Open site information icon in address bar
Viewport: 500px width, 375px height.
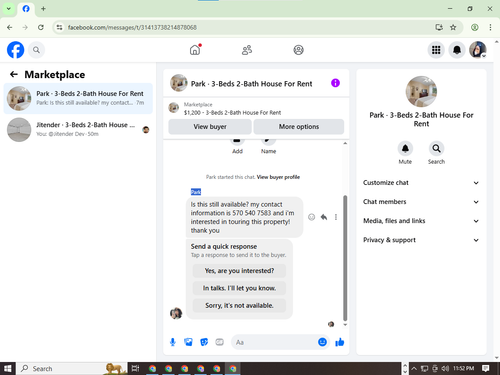coord(59,27)
